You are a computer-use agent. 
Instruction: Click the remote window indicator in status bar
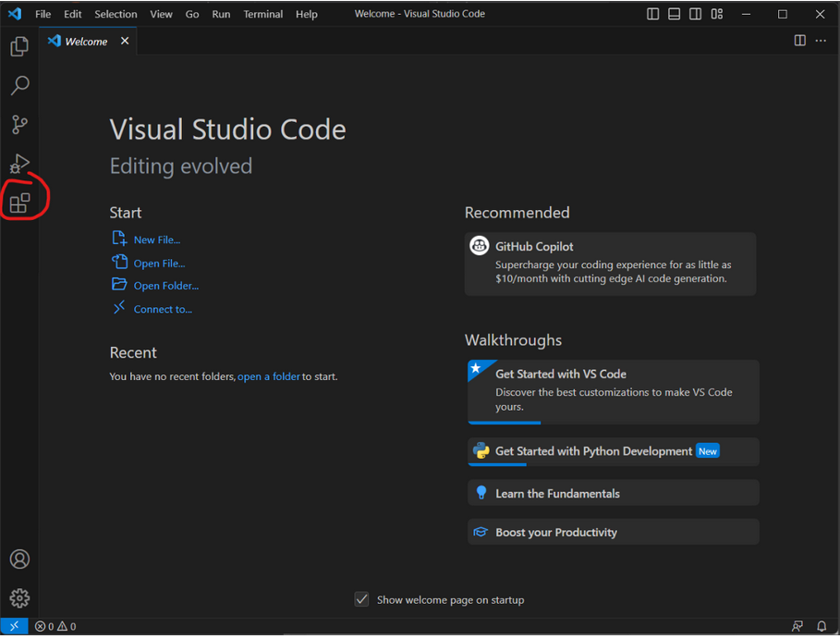[x=13, y=626]
